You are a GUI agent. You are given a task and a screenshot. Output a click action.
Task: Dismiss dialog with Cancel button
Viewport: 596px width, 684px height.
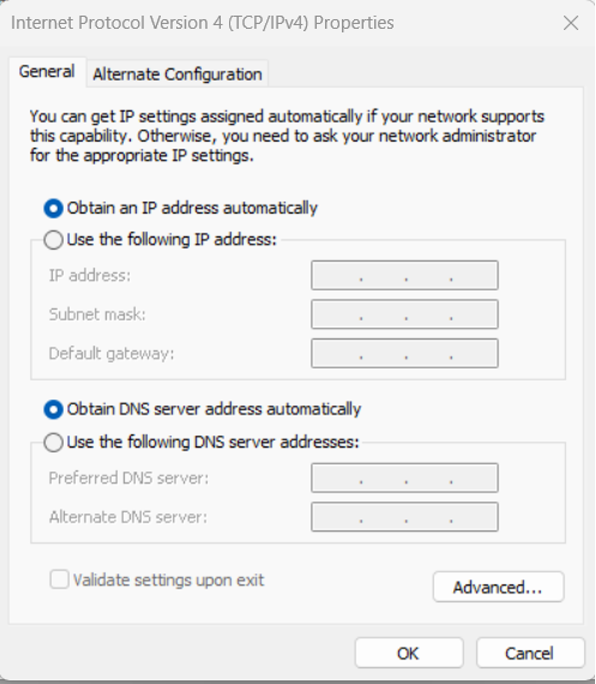point(530,653)
